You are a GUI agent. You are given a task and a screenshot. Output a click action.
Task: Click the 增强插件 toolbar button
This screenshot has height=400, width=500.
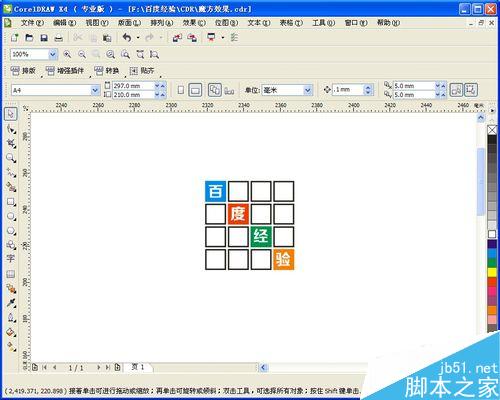point(65,71)
